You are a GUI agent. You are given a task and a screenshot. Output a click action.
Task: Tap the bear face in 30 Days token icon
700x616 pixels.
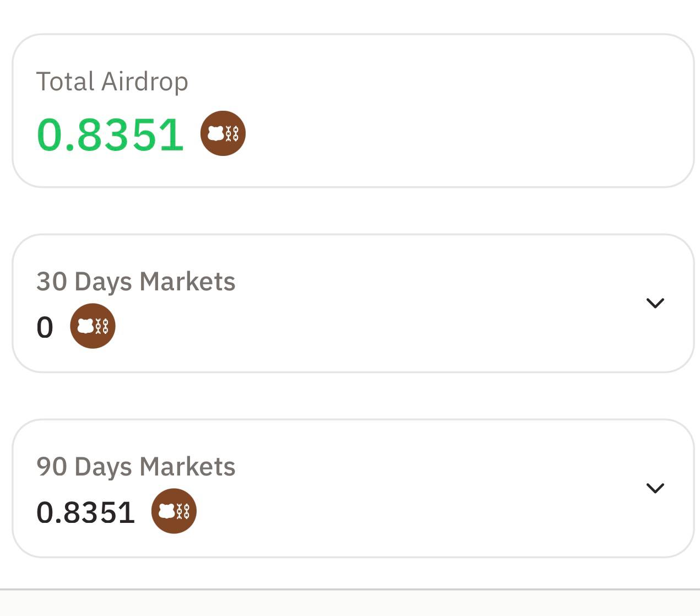pyautogui.click(x=85, y=326)
